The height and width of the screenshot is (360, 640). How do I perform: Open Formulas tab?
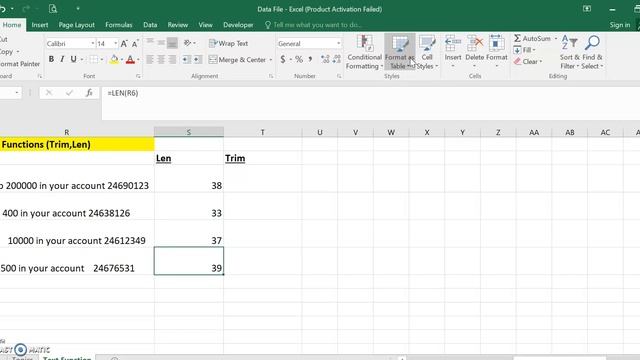pyautogui.click(x=119, y=25)
